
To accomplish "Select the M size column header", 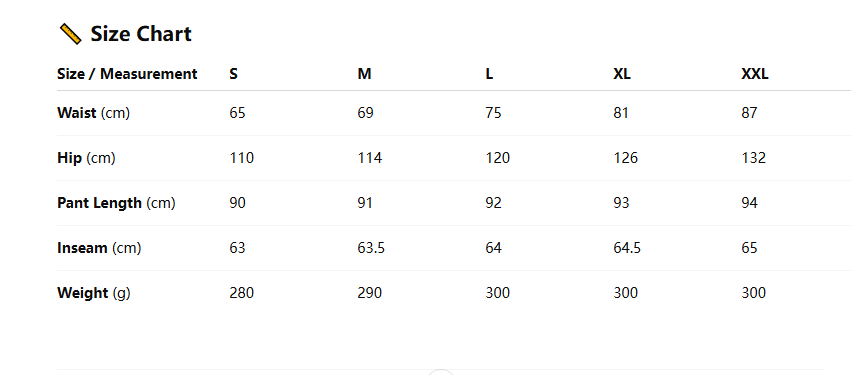I will tap(364, 74).
